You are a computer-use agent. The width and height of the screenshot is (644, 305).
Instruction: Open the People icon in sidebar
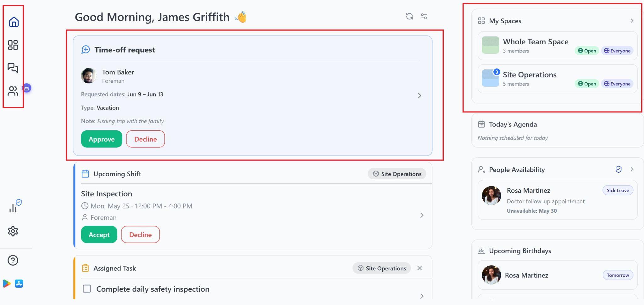pos(13,91)
